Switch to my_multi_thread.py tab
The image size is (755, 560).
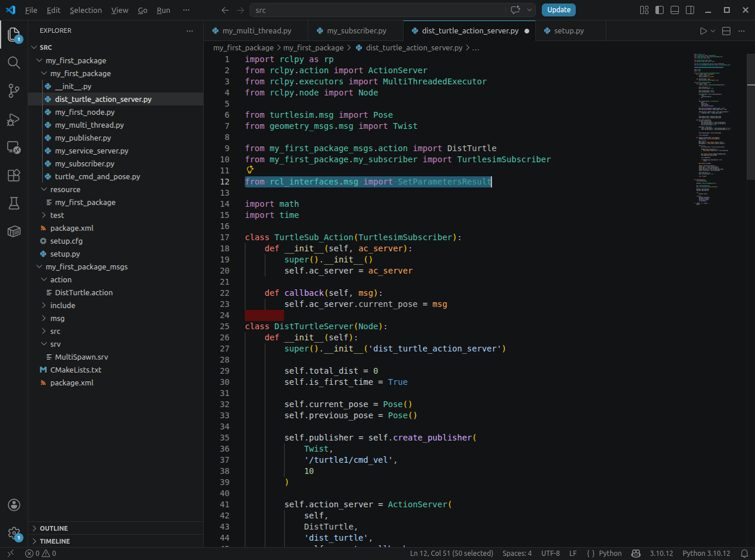257,31
